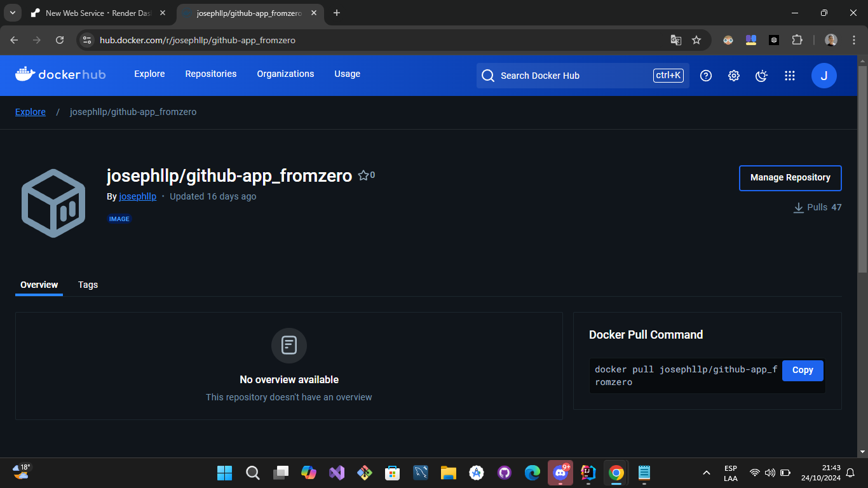Click the document icon above No overview available
The height and width of the screenshot is (488, 868).
tap(289, 346)
